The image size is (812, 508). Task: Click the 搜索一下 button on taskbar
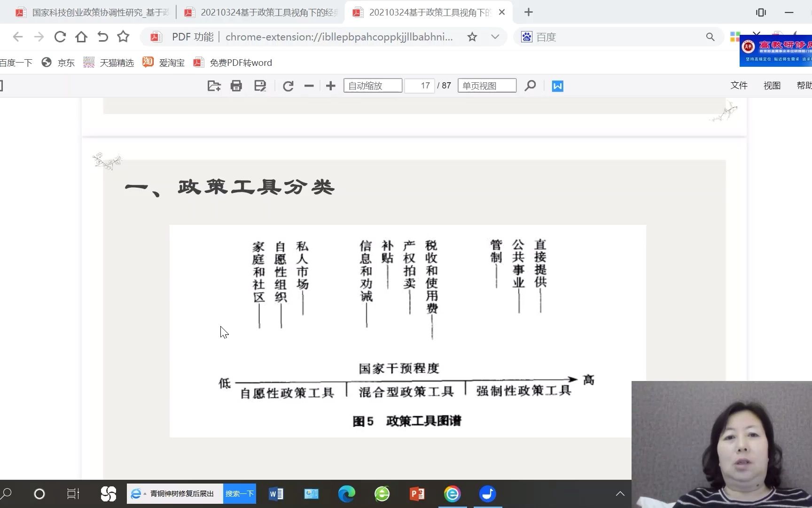point(240,493)
